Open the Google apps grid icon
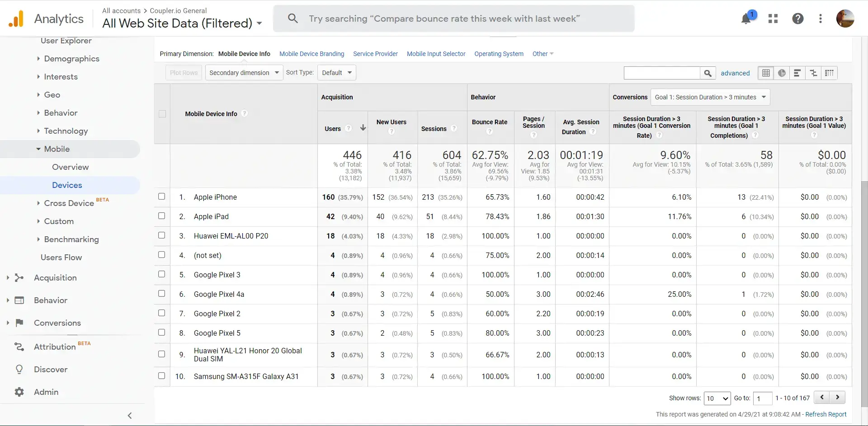Image resolution: width=868 pixels, height=426 pixels. point(773,19)
